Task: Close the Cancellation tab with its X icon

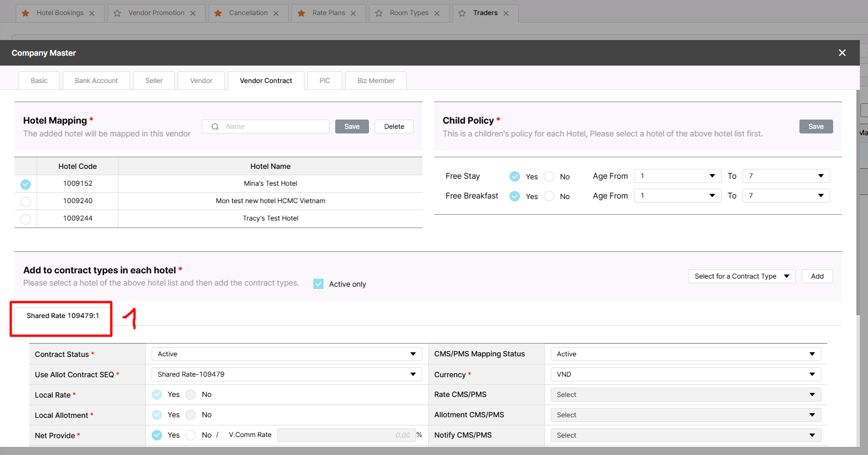Action: pyautogui.click(x=276, y=13)
